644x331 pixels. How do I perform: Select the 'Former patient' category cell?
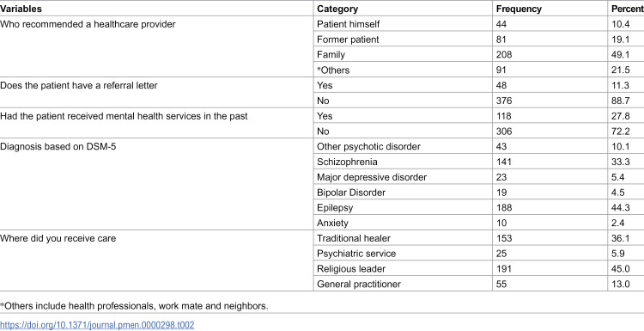[403, 40]
